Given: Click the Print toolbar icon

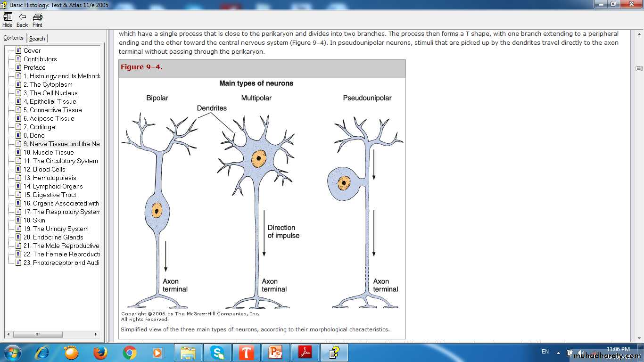Looking at the screenshot, I should pyautogui.click(x=37, y=20).
